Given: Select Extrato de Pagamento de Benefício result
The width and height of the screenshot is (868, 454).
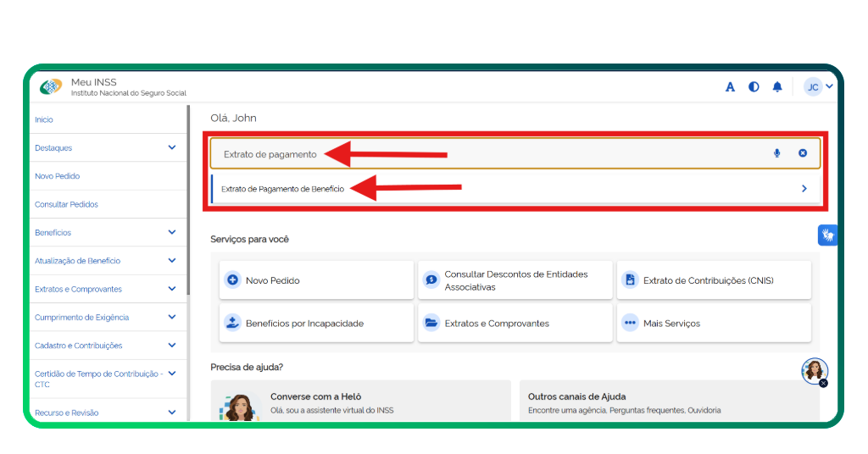Looking at the screenshot, I should [x=515, y=189].
